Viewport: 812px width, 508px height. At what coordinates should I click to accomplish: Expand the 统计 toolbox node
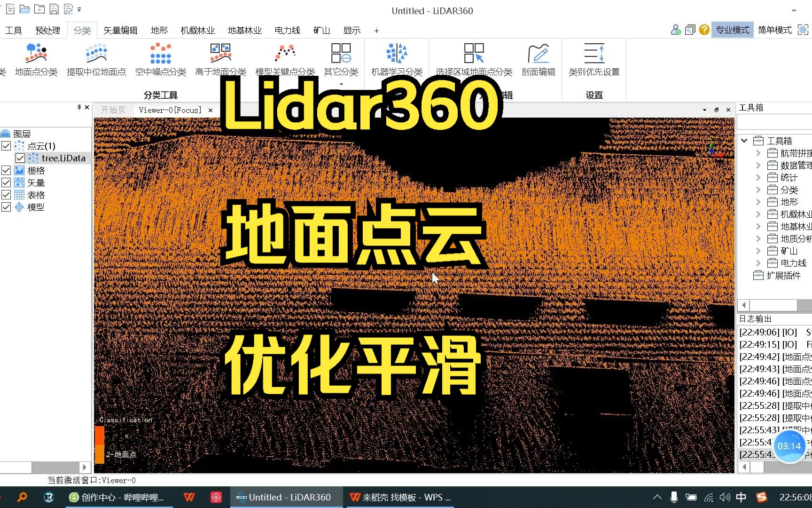[758, 177]
